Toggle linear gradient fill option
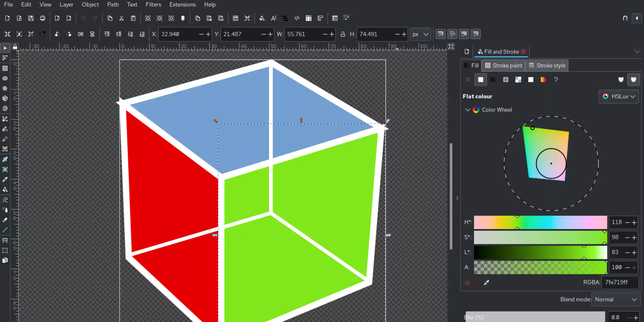The image size is (644, 322). (492, 79)
